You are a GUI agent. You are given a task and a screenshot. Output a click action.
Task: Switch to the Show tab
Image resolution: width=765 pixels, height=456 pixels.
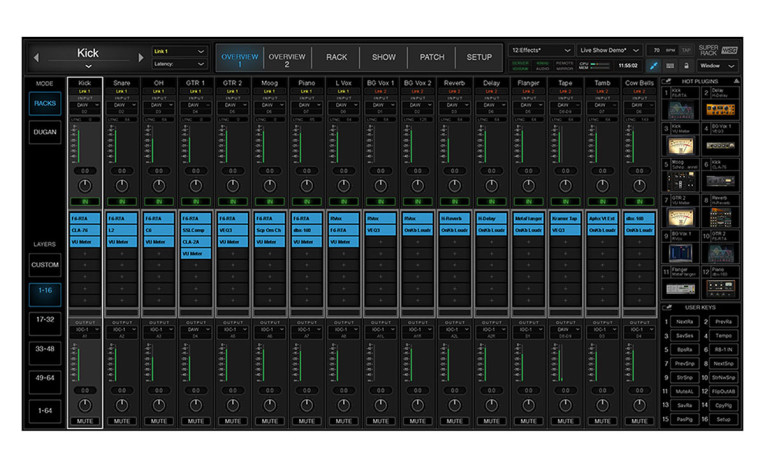tap(384, 58)
